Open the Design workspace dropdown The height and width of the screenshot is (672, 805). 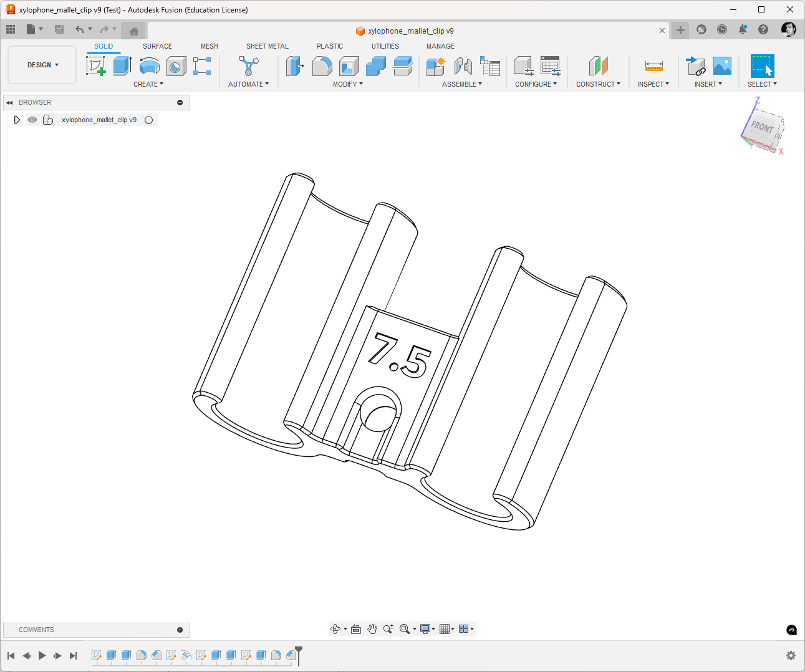(42, 65)
